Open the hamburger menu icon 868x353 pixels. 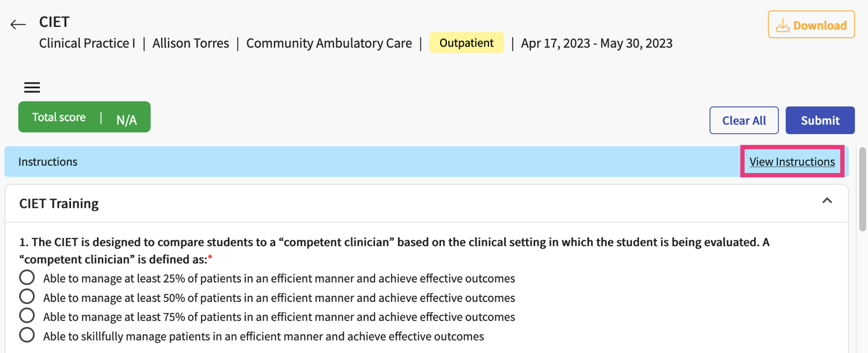[x=32, y=87]
